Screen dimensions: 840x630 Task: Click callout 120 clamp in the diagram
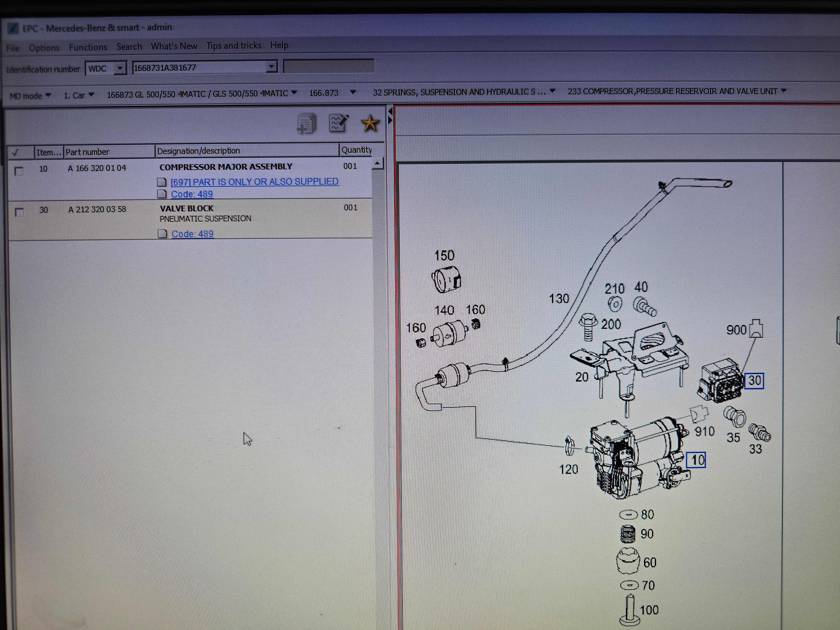click(x=568, y=469)
